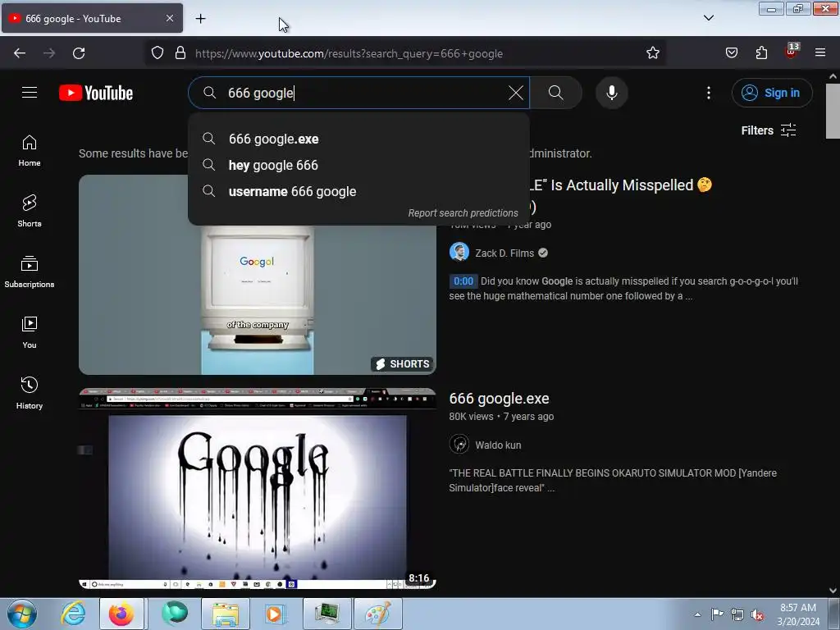Image resolution: width=840 pixels, height=630 pixels.
Task: Open the You section in sidebar
Action: 30,333
